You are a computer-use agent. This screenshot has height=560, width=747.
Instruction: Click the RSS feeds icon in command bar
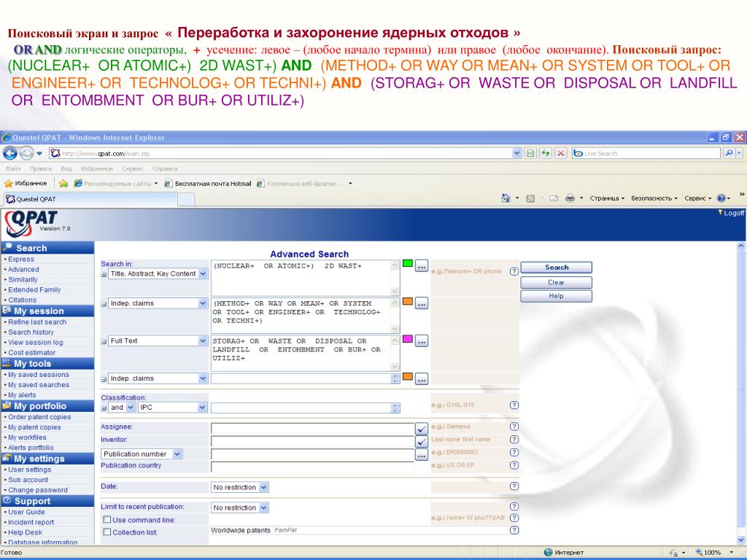tap(530, 198)
